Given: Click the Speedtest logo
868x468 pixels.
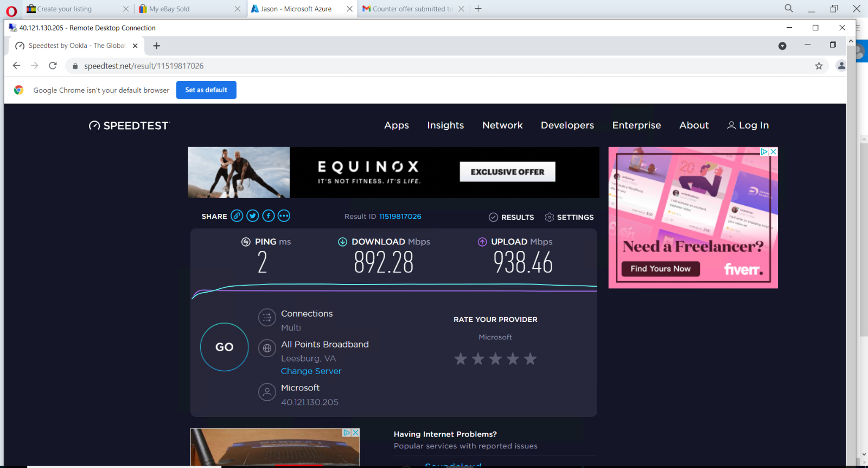Looking at the screenshot, I should (129, 125).
